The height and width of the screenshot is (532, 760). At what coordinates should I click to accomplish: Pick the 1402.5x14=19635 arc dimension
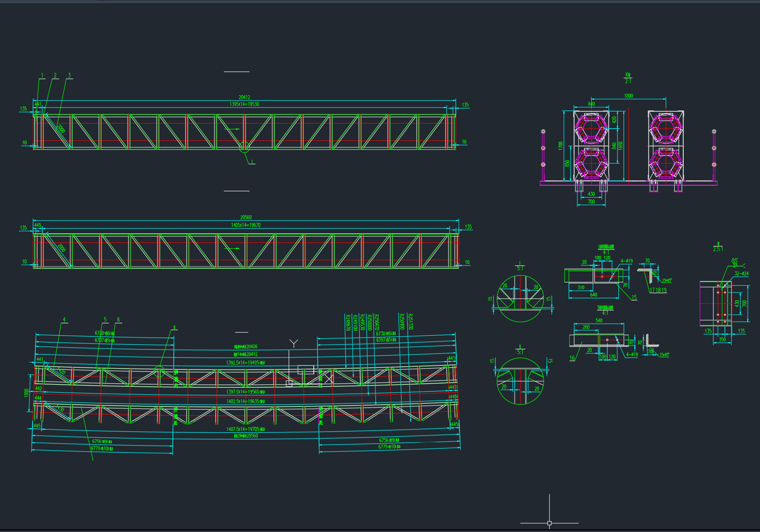coord(246,402)
